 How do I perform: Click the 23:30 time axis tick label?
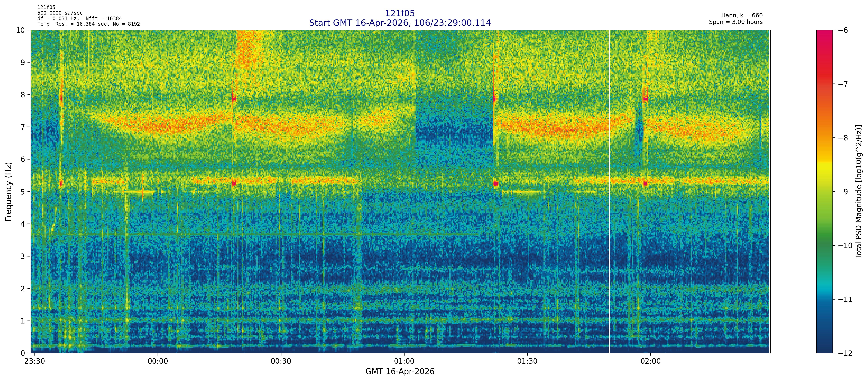pyautogui.click(x=35, y=362)
